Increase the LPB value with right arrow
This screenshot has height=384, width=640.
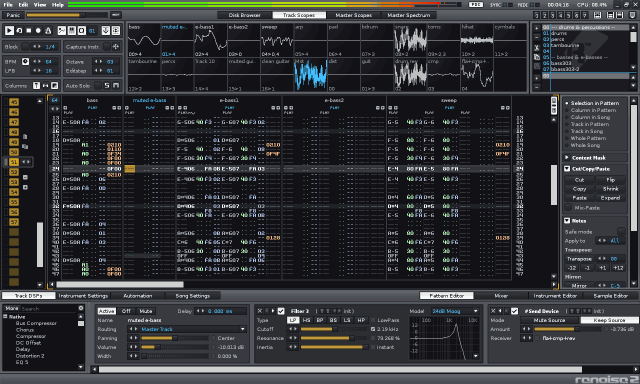coord(40,71)
